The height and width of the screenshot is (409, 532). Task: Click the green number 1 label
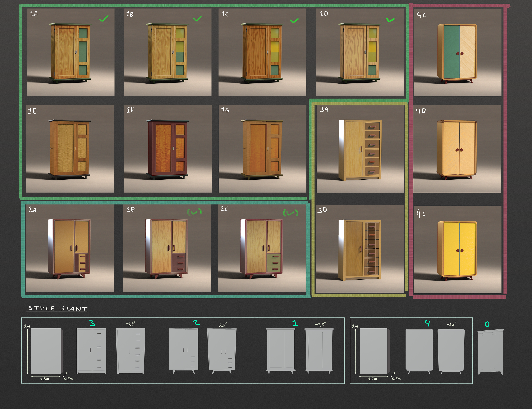[x=295, y=323]
